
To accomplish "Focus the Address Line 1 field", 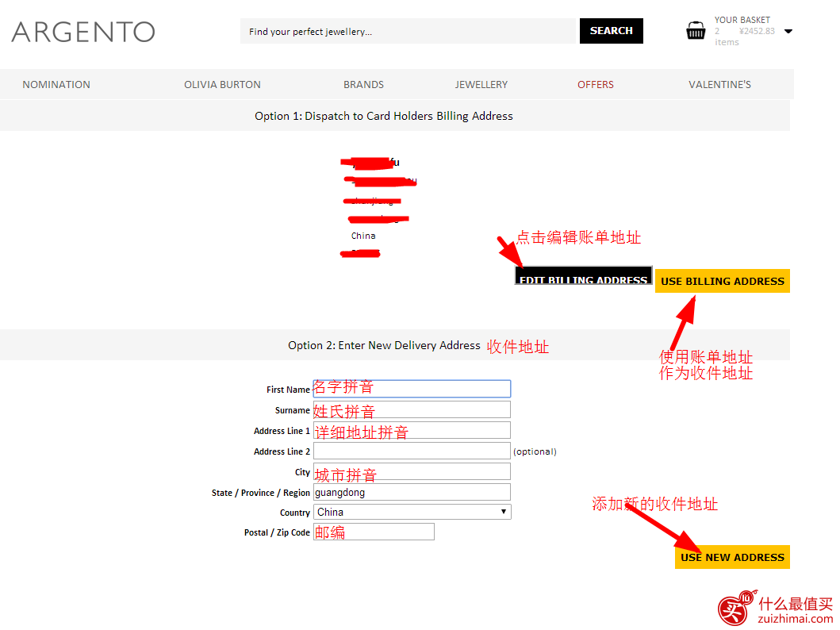I will point(412,430).
